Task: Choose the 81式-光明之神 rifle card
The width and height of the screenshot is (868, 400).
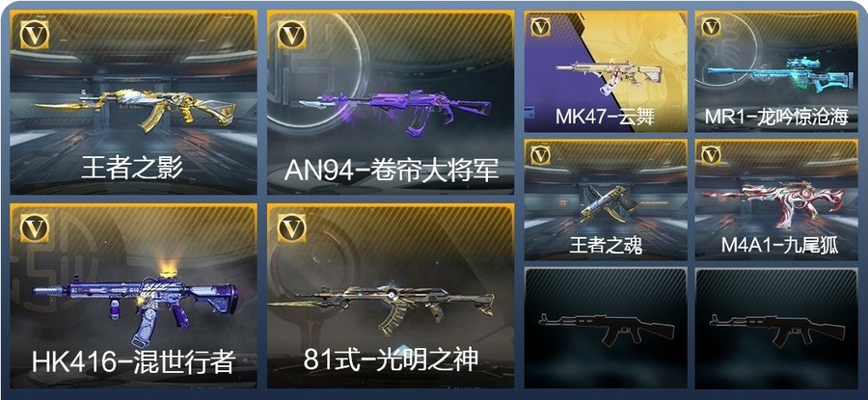Action: (391, 296)
